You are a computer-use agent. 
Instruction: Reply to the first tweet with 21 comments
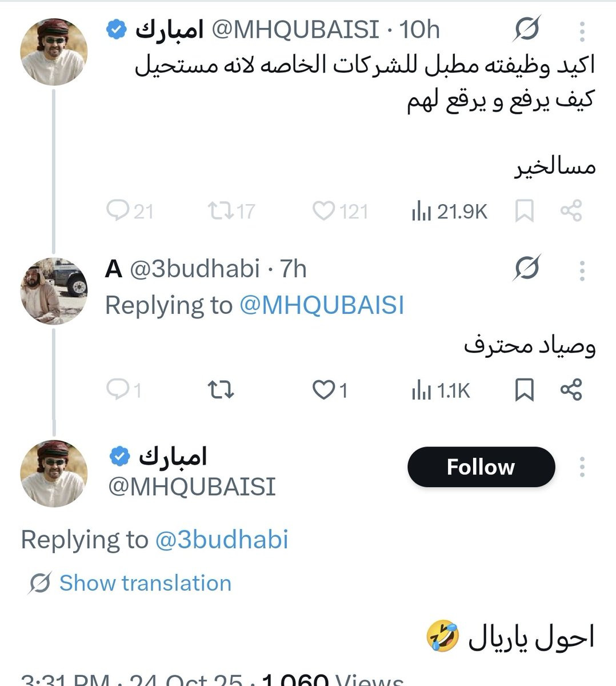(130, 212)
